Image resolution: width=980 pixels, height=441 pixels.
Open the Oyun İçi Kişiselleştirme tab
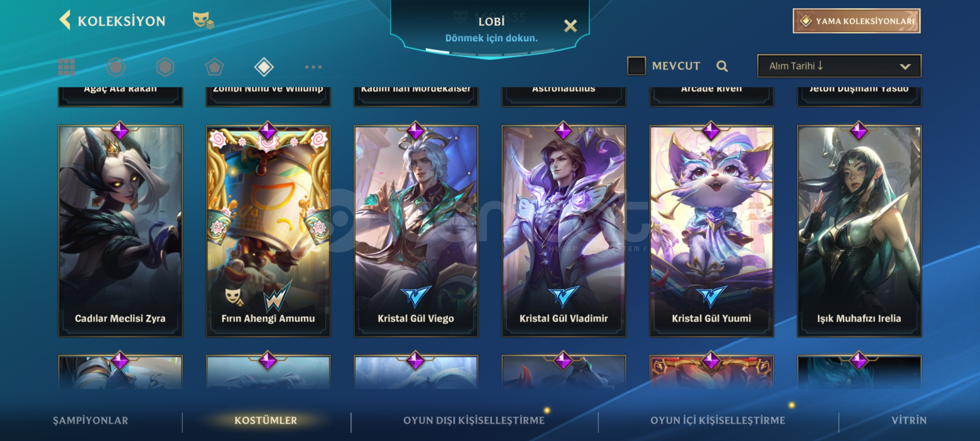click(x=718, y=421)
